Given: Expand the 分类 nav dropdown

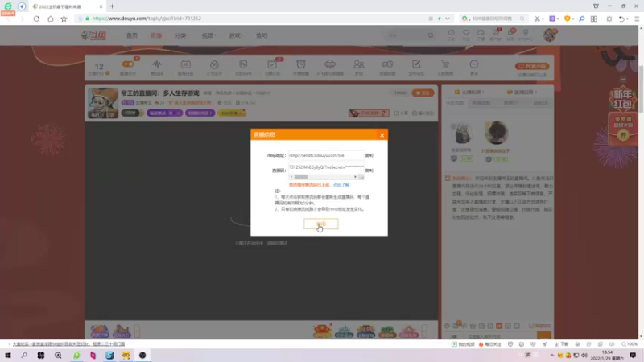Looking at the screenshot, I should tap(182, 35).
